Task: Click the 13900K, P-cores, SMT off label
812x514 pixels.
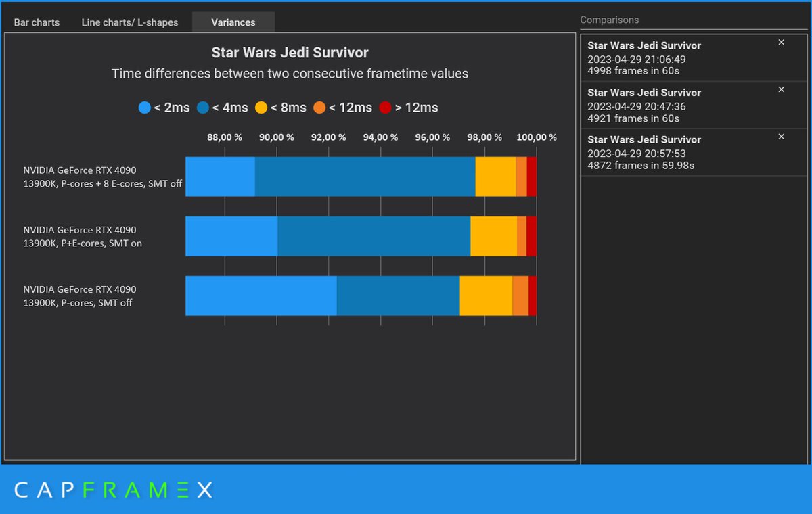Action: point(78,303)
